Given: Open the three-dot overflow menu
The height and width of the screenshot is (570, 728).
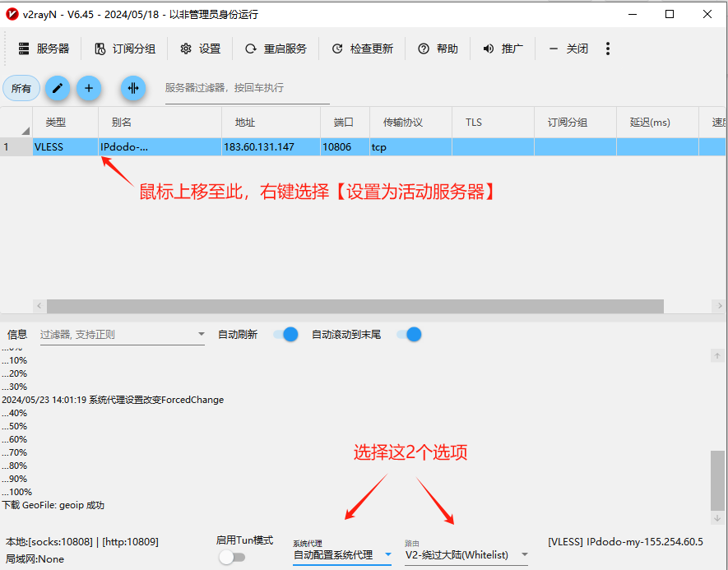Looking at the screenshot, I should pos(608,49).
